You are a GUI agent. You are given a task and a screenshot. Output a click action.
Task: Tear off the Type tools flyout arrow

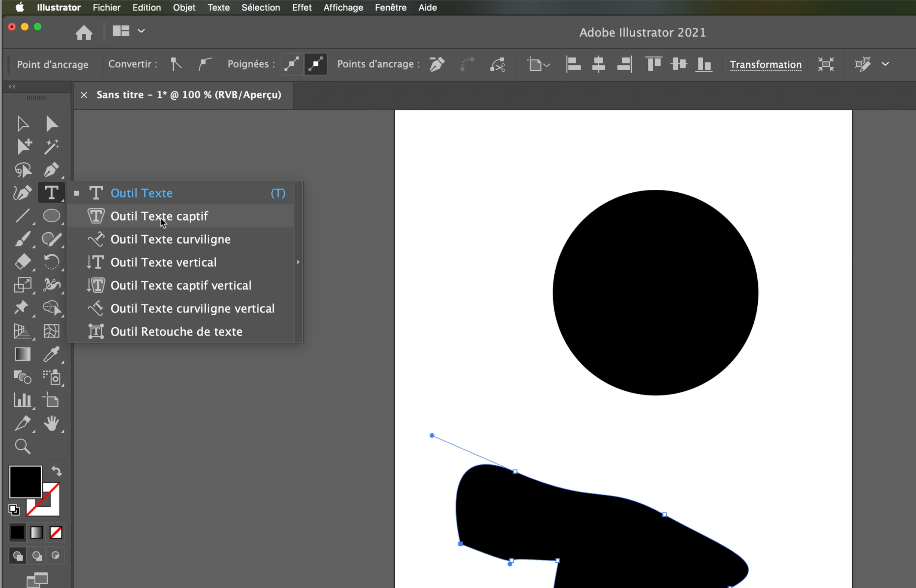pyautogui.click(x=299, y=262)
